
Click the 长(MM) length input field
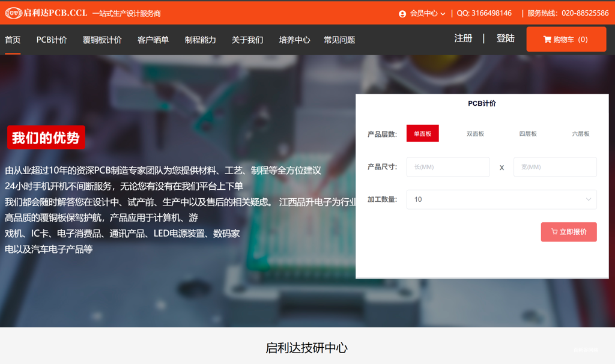[x=448, y=167]
